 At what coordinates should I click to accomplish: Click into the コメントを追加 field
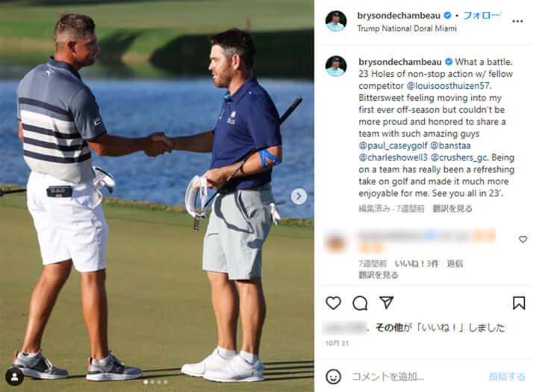(x=417, y=377)
